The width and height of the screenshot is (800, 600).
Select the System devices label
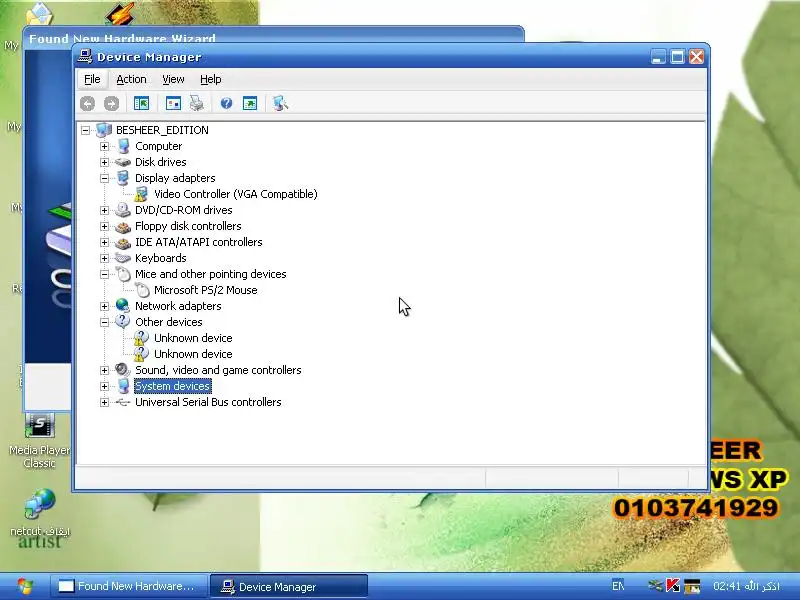(172, 386)
